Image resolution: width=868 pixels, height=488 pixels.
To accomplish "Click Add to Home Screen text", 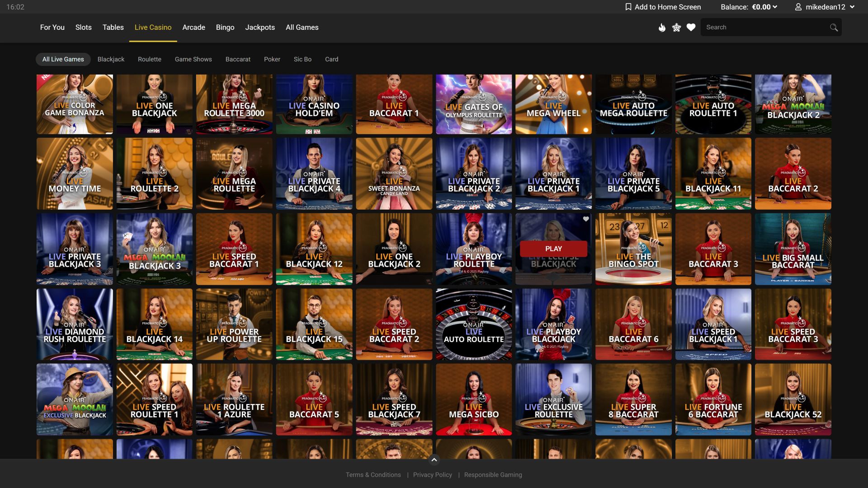I will pyautogui.click(x=668, y=7).
